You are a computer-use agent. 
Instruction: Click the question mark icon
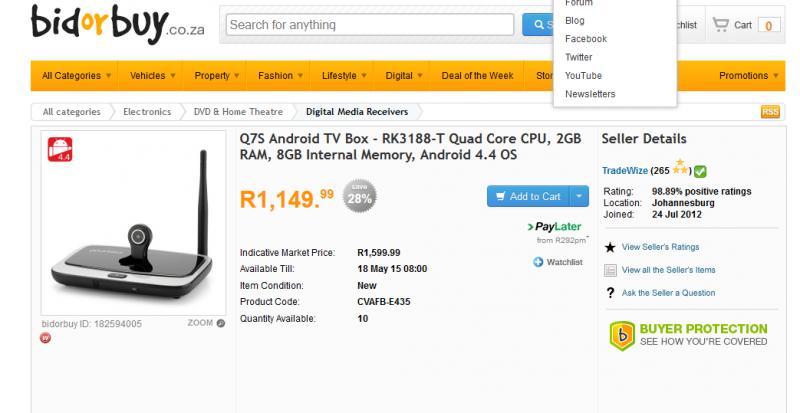(610, 293)
